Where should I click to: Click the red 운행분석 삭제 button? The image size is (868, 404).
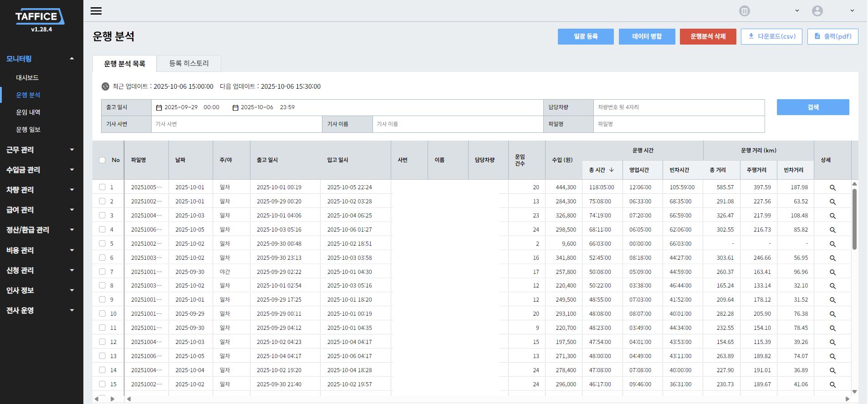coord(708,36)
